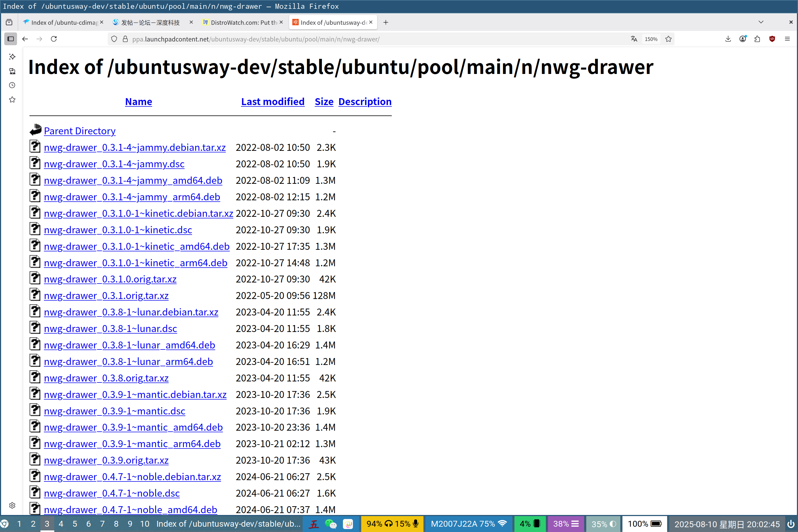Download nwg-drawer_0.3.1-4~jammy_amd64.deb

pos(133,181)
